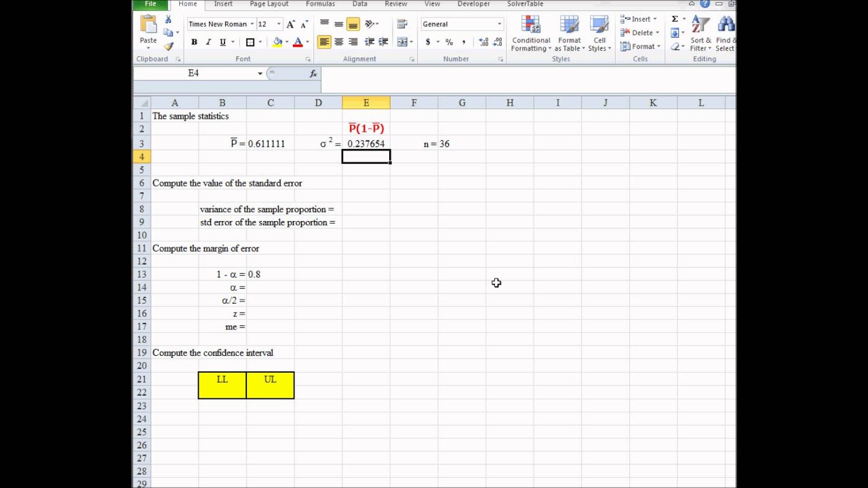Click the Copy icon in Clipboard group
This screenshot has height=488, width=868.
pos(168,33)
